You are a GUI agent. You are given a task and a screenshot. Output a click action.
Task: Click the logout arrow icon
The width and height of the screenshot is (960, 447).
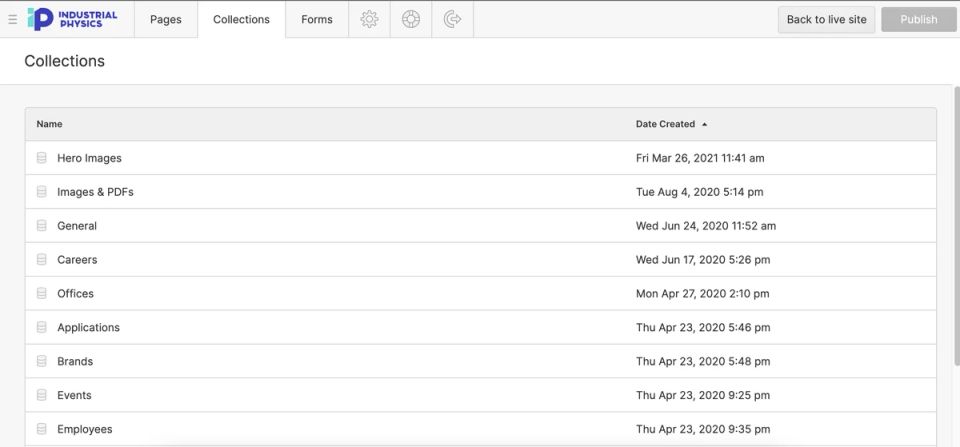[452, 19]
